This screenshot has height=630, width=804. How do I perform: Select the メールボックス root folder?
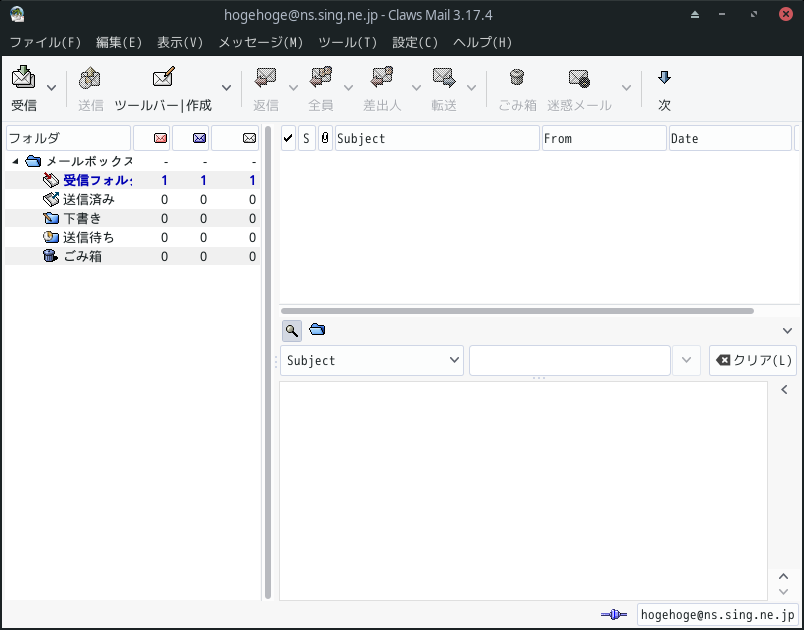pos(90,161)
